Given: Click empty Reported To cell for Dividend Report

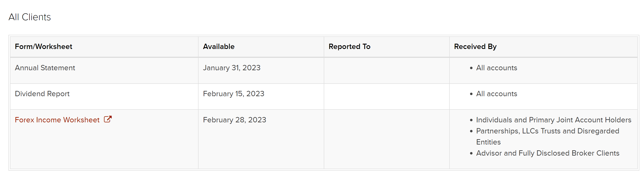Looking at the screenshot, I should (386, 96).
